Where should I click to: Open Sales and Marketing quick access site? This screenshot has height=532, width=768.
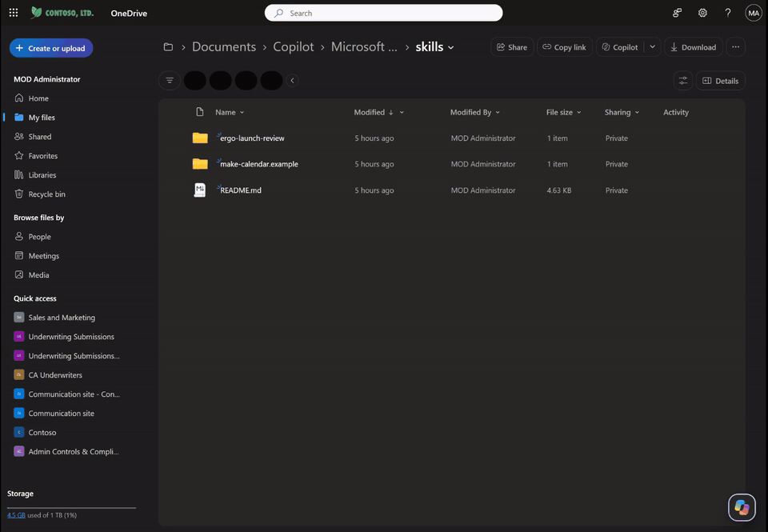click(62, 318)
